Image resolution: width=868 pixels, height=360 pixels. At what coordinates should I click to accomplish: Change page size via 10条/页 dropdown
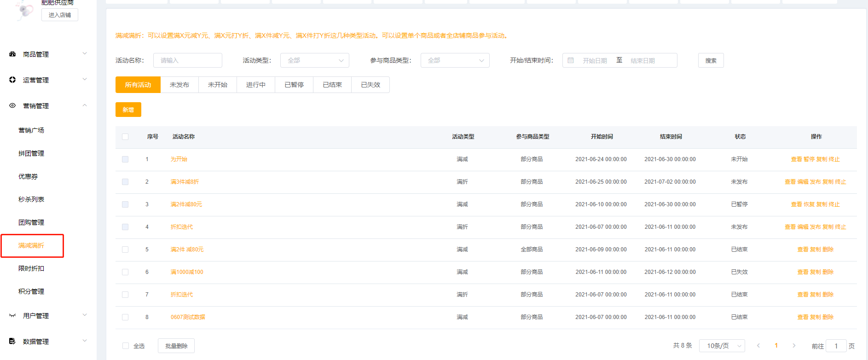[722, 346]
